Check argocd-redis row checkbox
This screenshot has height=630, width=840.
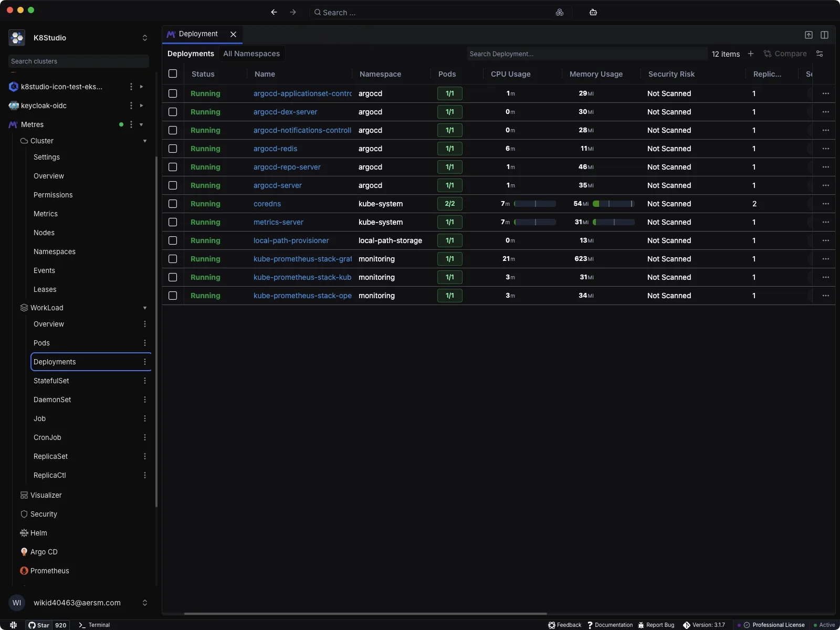point(173,149)
